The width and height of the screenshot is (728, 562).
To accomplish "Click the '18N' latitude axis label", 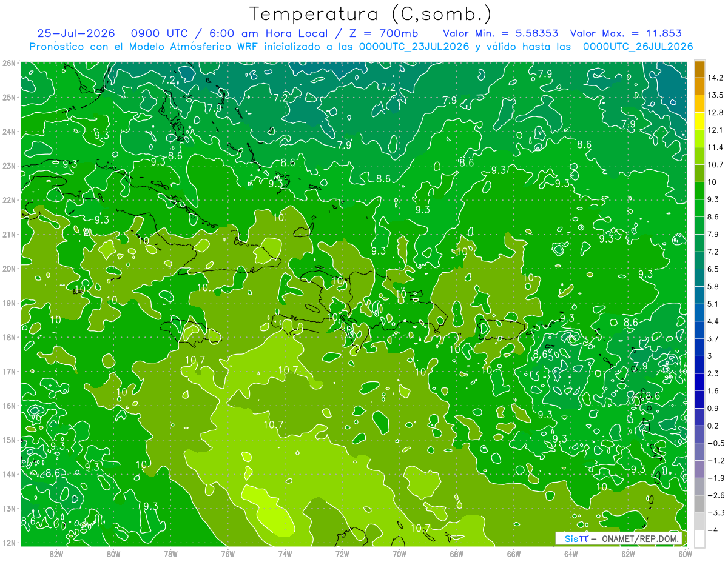I will (9, 336).
